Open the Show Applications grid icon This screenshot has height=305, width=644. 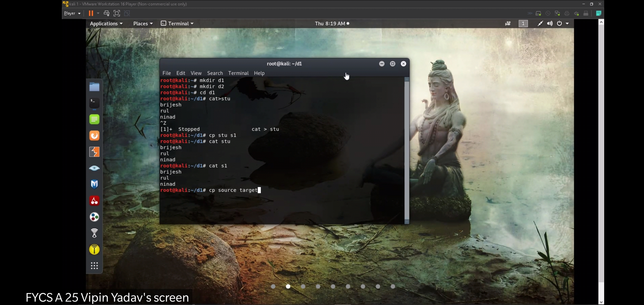tap(94, 265)
